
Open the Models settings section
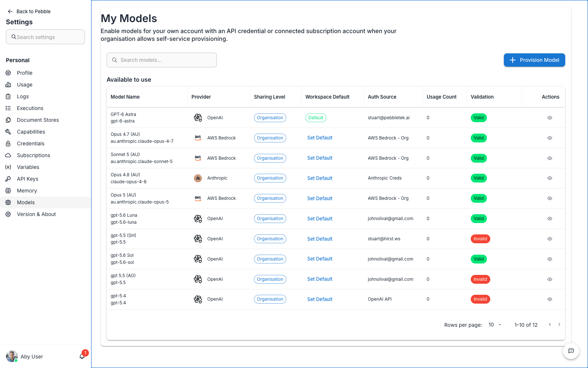click(x=46, y=202)
